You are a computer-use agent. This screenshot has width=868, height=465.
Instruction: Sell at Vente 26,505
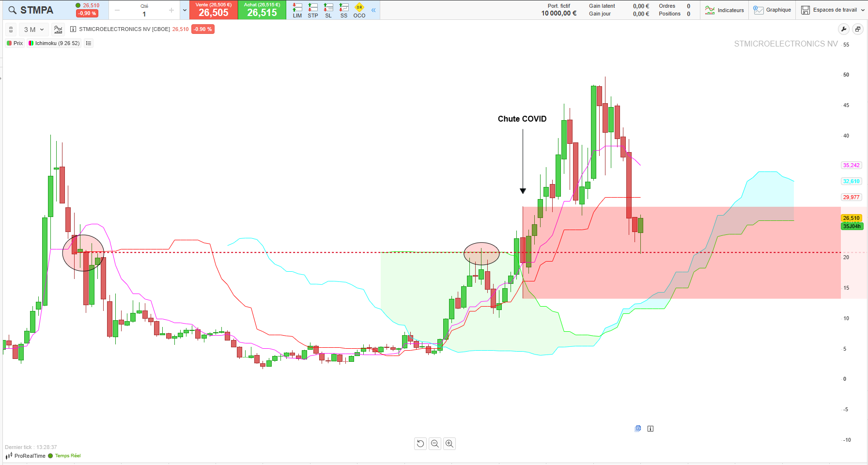click(214, 10)
